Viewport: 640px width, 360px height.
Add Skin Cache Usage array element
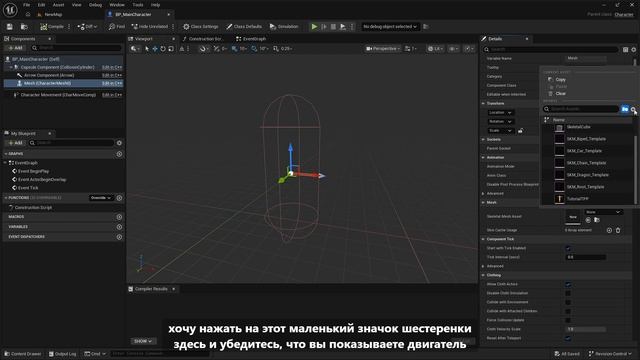click(x=609, y=230)
